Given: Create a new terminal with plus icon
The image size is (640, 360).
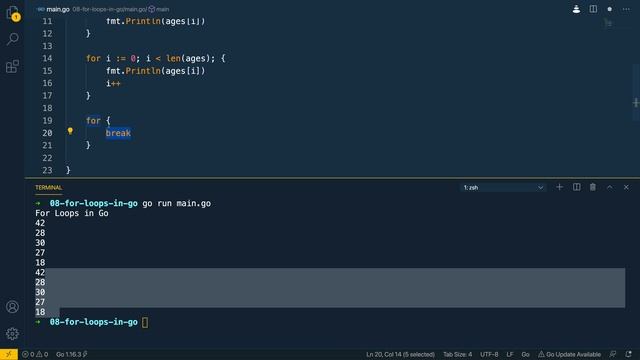Looking at the screenshot, I should [x=559, y=187].
